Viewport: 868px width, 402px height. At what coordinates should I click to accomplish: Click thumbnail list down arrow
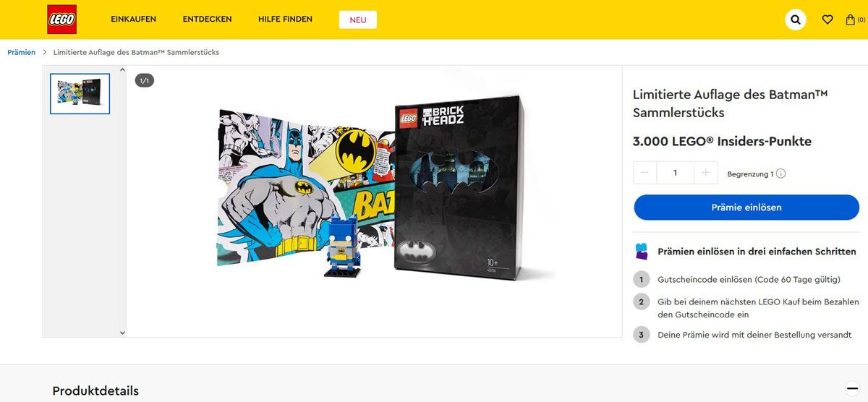(x=122, y=332)
